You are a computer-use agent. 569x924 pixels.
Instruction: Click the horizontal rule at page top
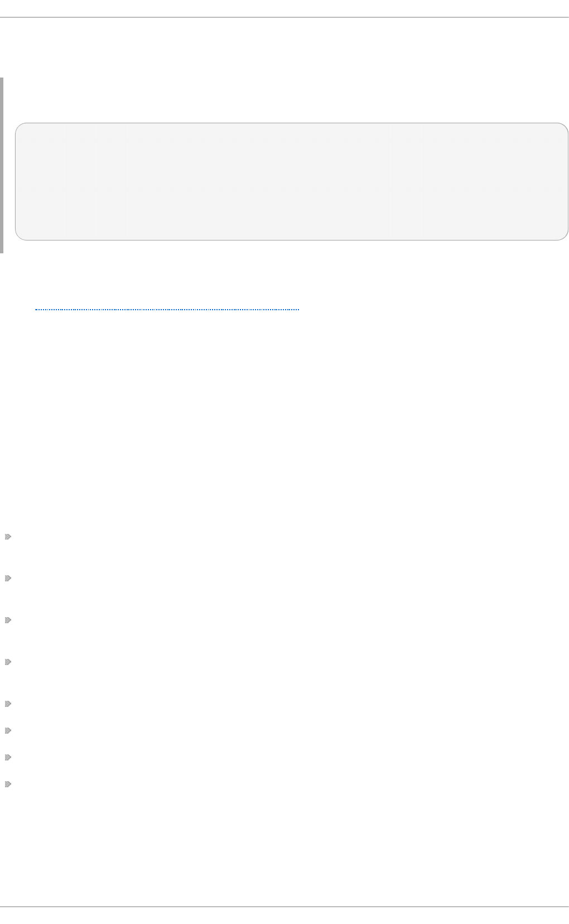pos(284,18)
